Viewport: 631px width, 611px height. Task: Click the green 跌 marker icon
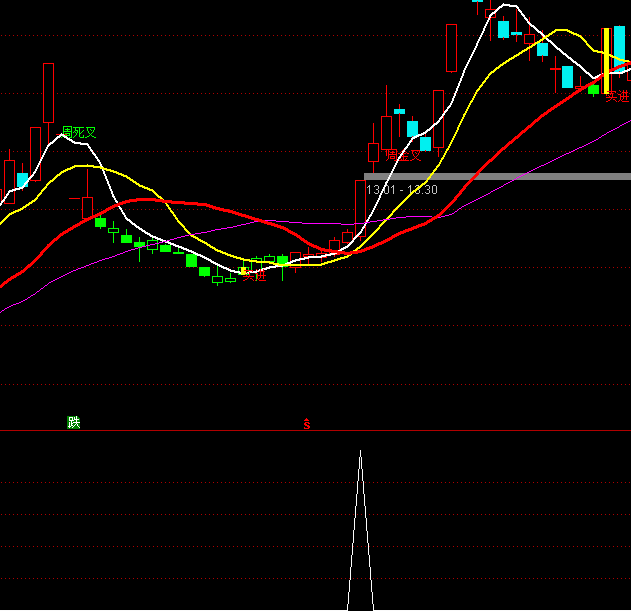click(x=73, y=422)
